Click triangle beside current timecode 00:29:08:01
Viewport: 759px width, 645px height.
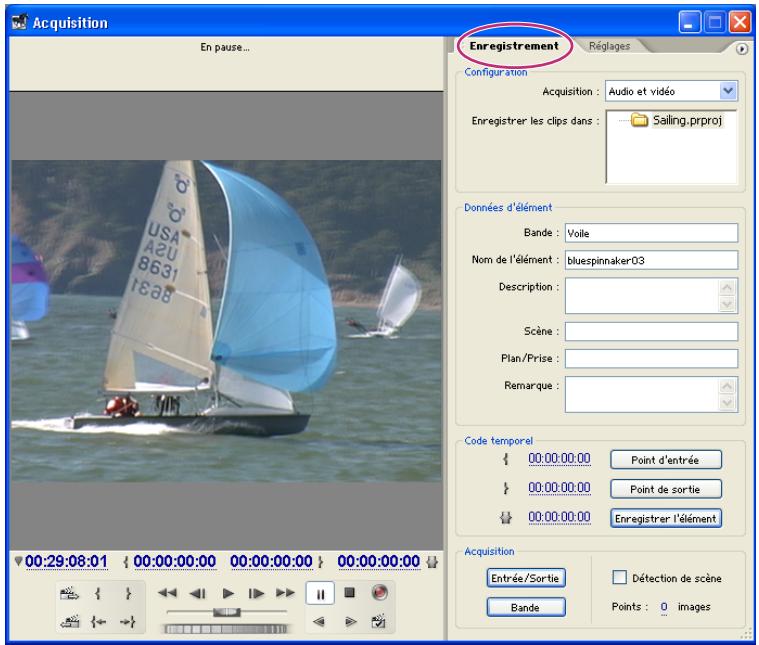point(18,561)
